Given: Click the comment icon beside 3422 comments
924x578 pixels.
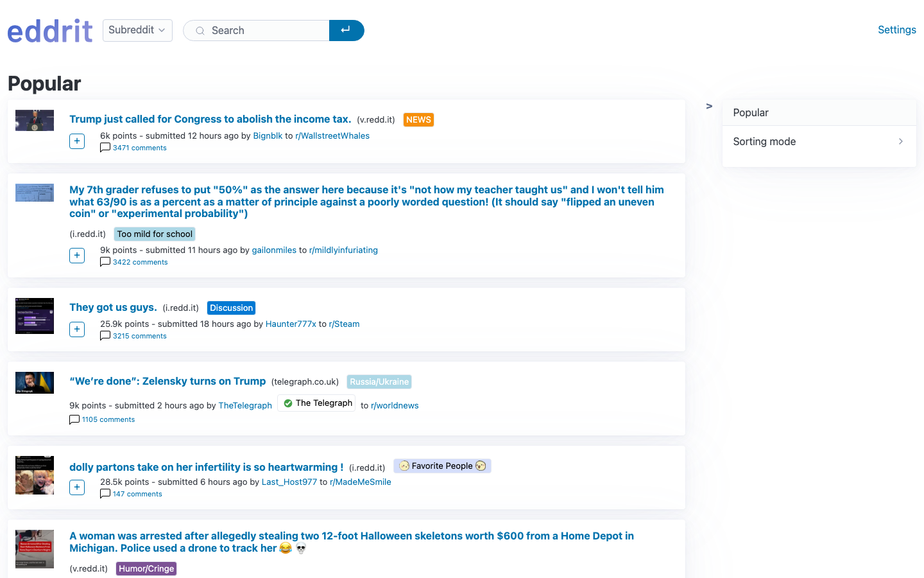Looking at the screenshot, I should (105, 262).
